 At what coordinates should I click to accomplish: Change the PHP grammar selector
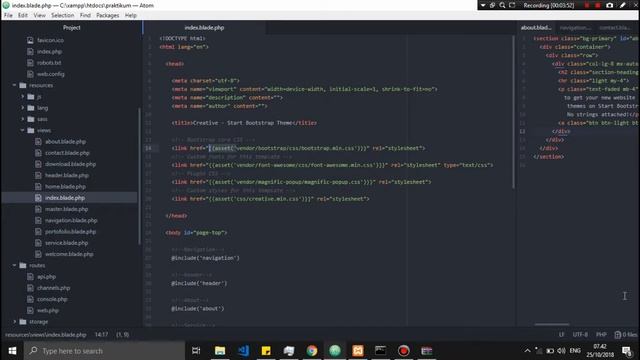click(601, 335)
